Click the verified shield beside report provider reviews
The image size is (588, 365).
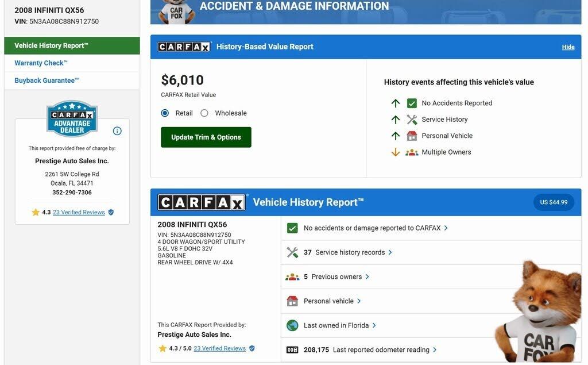pos(252,348)
